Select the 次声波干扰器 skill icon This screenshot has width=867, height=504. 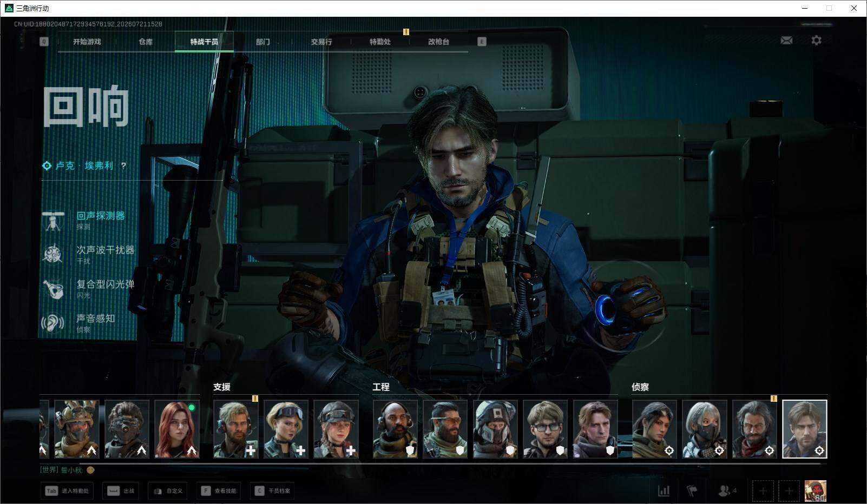click(53, 255)
